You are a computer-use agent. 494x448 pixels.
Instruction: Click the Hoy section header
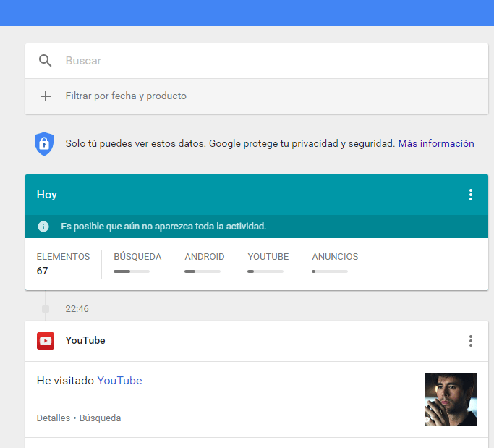coord(47,195)
